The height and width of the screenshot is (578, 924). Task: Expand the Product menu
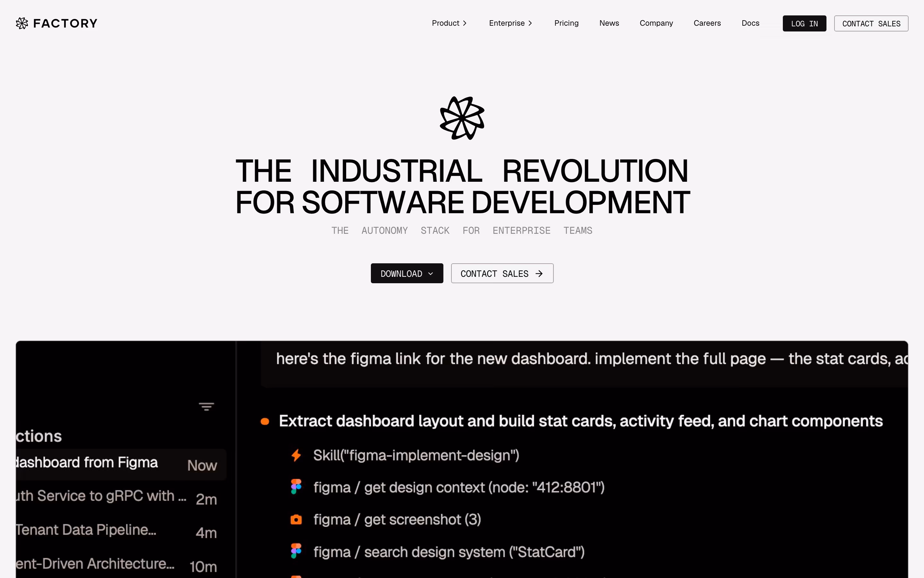(449, 23)
